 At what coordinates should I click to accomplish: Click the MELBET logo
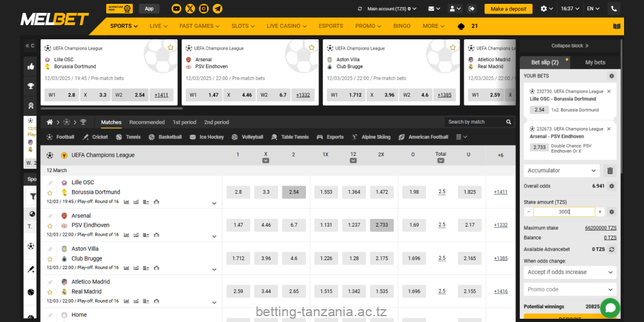tap(55, 19)
